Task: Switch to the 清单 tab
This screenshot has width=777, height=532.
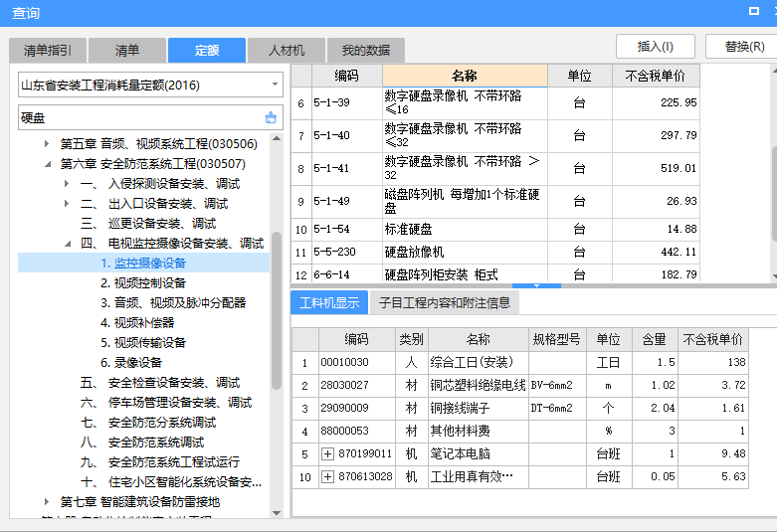Action: [127, 51]
